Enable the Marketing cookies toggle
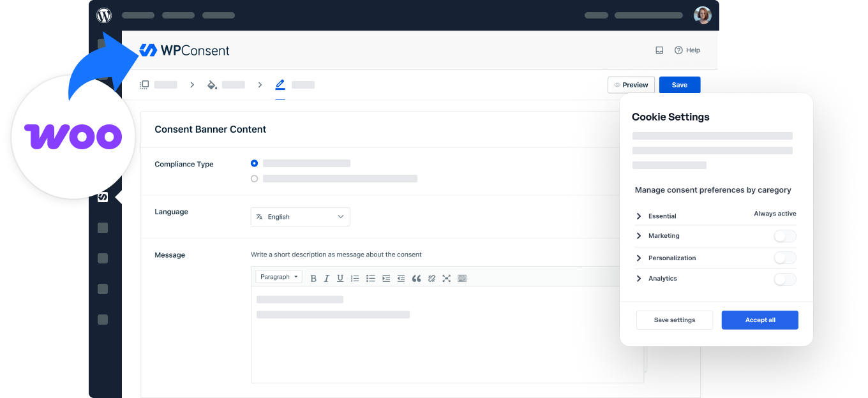Viewport: 868px width, 398px height. [785, 237]
